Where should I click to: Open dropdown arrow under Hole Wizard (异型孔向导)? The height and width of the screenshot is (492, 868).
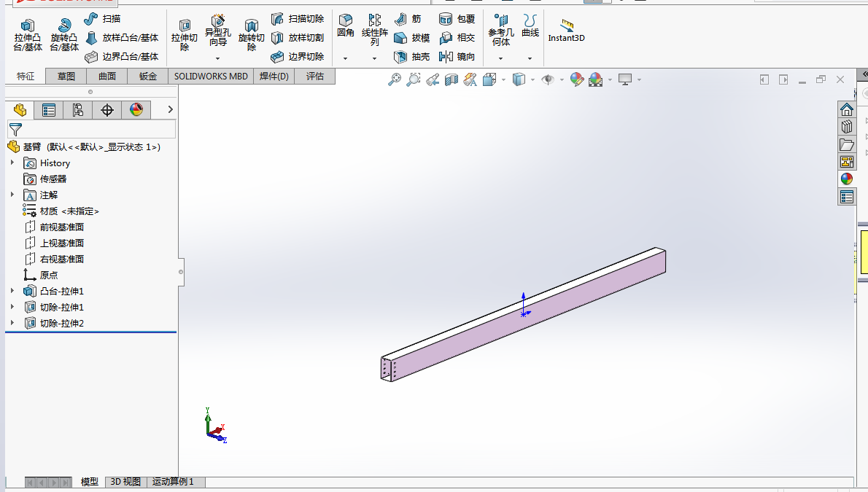[x=217, y=58]
